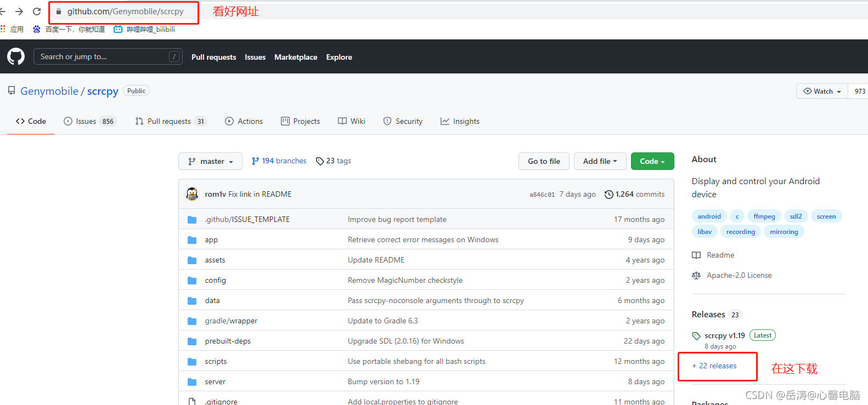Click the repository book icon beside Genymobile
This screenshot has width=868, height=405.
[x=12, y=90]
